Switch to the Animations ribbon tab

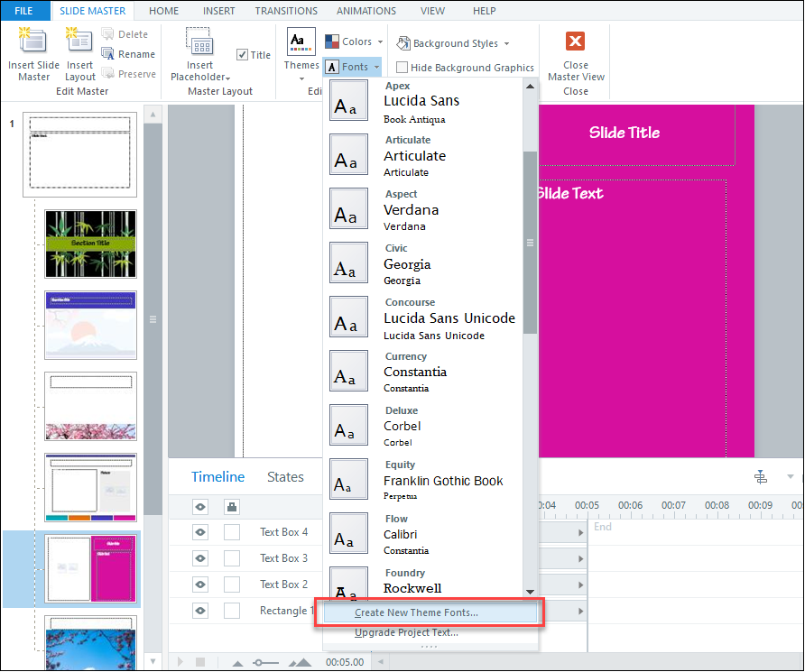point(366,11)
